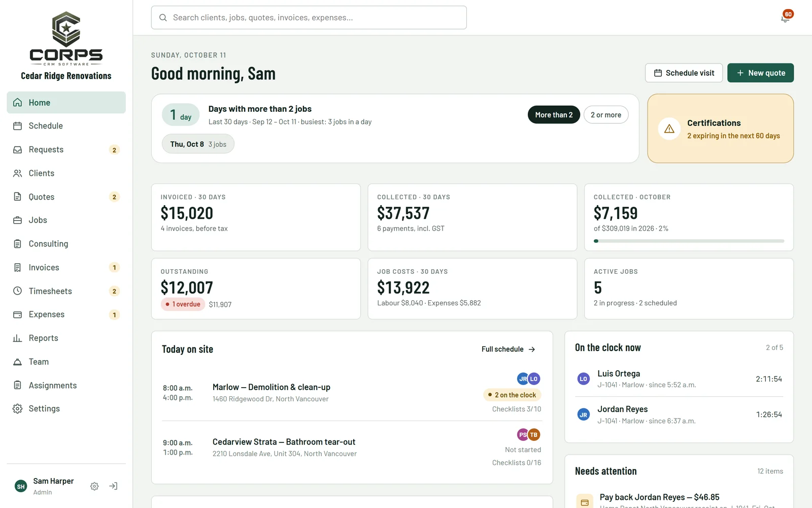
Task: Open the Full schedule link
Action: pos(509,349)
